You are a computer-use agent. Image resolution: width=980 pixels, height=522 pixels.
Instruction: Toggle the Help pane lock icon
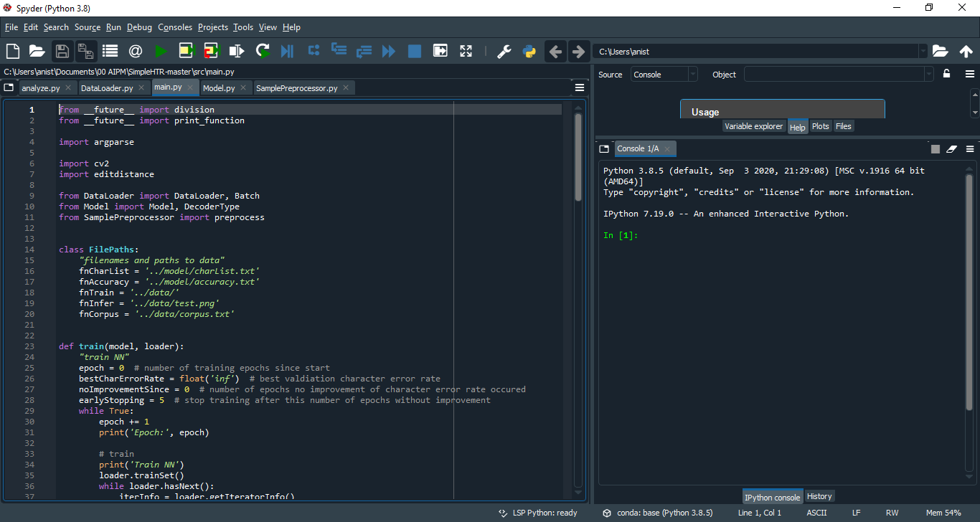[946, 74]
